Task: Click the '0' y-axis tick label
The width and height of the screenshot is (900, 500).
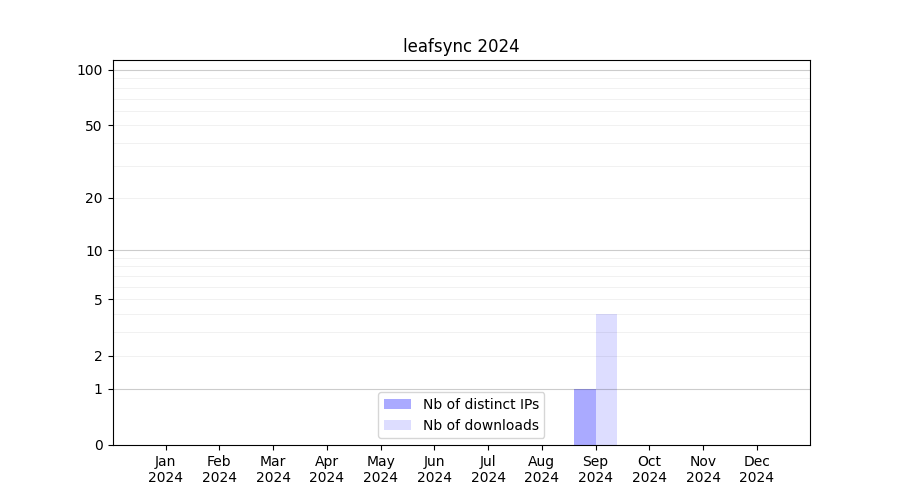Action: (98, 445)
